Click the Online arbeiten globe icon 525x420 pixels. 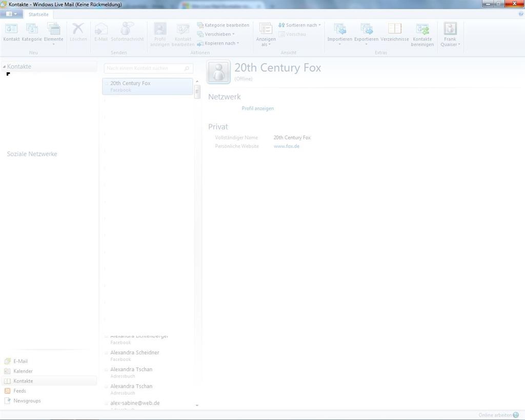[516, 415]
